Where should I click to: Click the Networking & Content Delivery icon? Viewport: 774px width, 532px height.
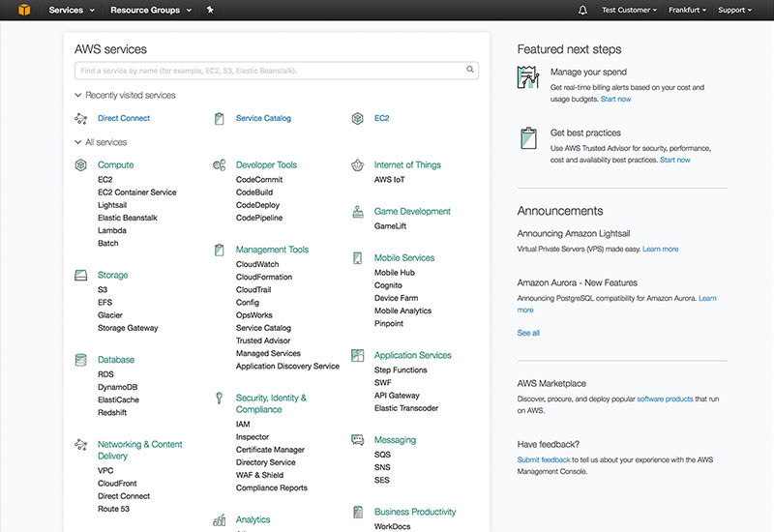coord(80,445)
